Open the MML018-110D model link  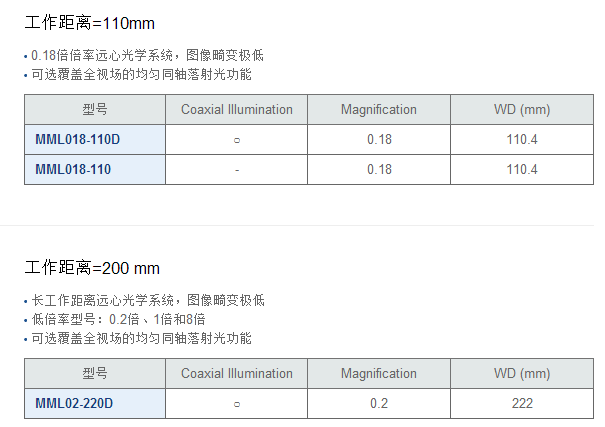(77, 140)
